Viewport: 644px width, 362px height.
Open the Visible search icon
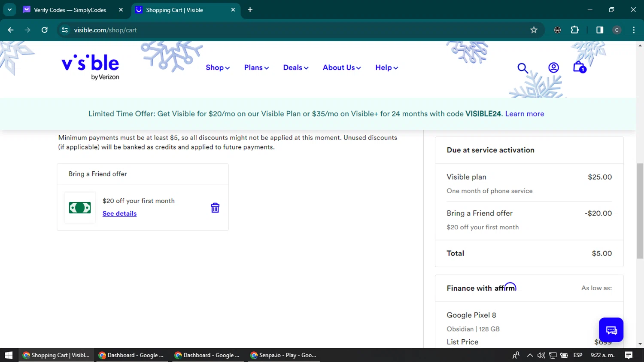pos(522,68)
